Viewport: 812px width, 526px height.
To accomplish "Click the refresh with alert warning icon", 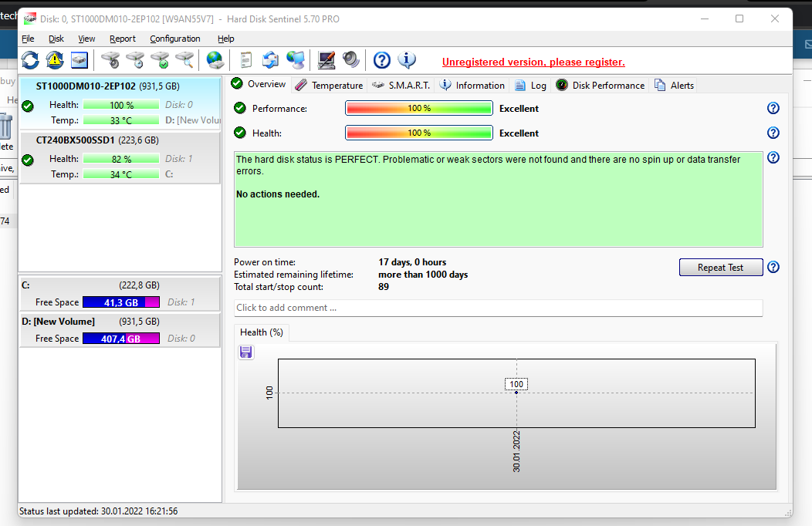I will point(55,60).
